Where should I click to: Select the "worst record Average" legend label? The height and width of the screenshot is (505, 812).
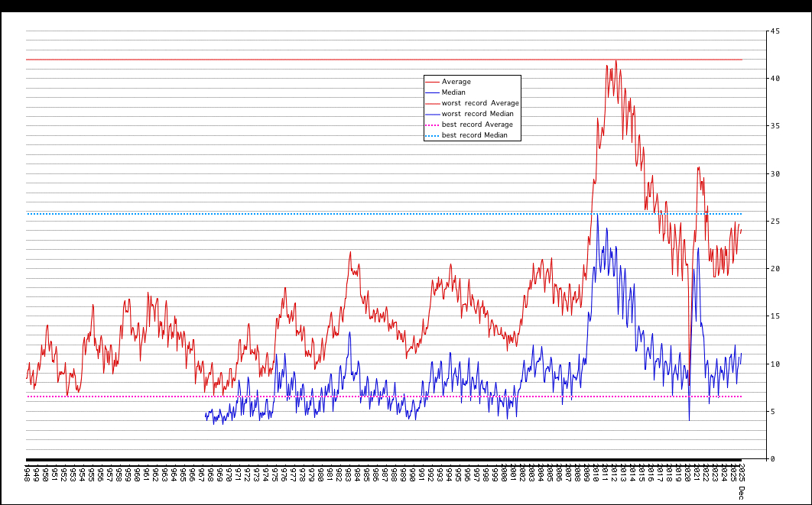(480, 103)
